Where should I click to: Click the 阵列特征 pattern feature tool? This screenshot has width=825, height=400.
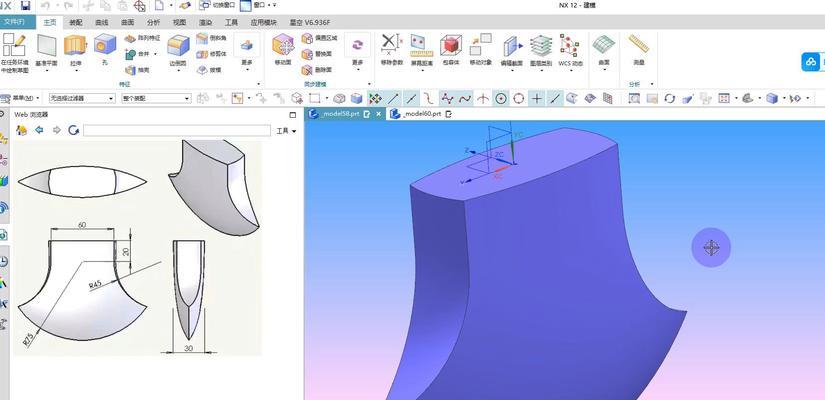[x=143, y=38]
